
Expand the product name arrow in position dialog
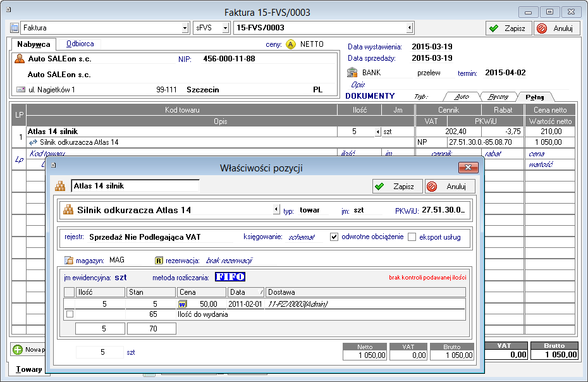[x=276, y=209]
